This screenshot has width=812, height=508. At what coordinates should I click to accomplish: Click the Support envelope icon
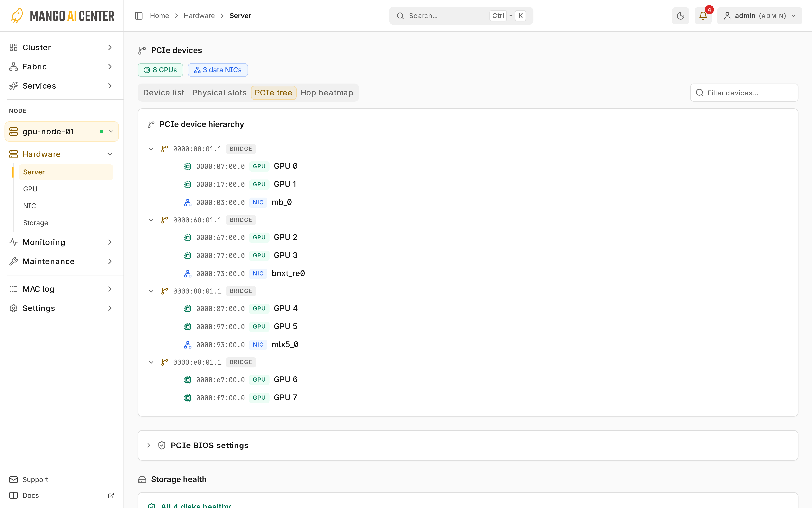[x=13, y=480]
